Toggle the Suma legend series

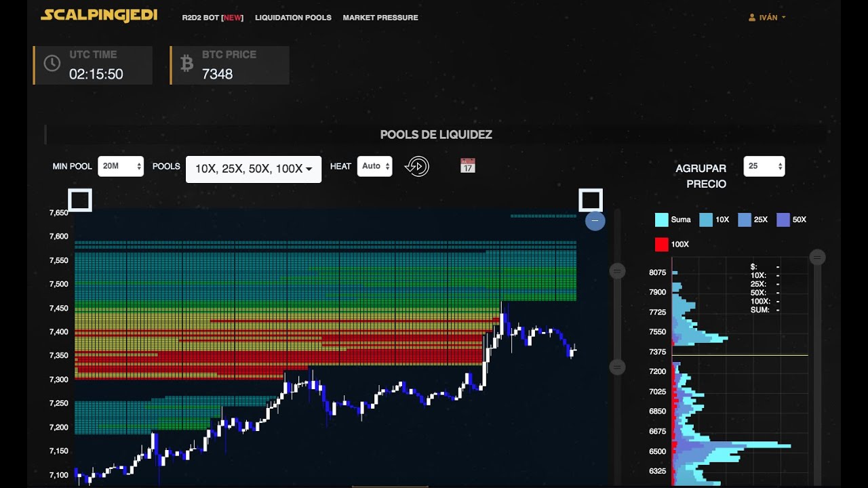673,220
